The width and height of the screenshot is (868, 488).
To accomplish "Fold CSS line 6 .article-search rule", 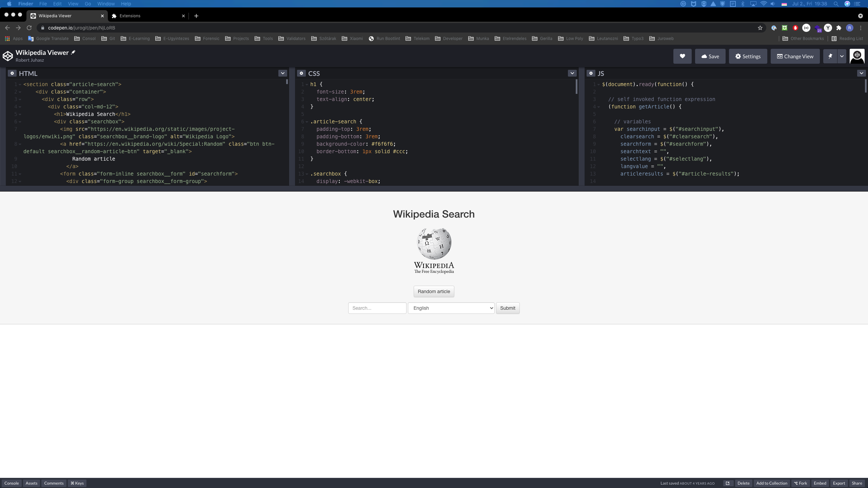I will [307, 122].
